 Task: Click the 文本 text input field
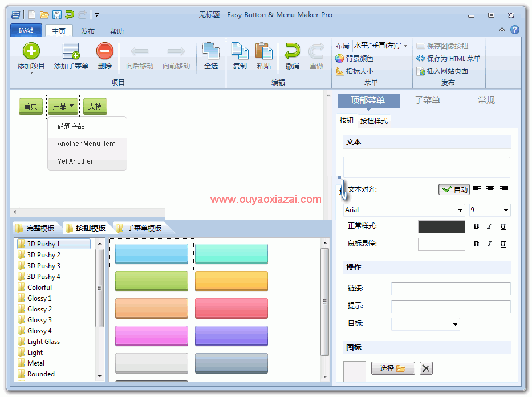(x=427, y=167)
